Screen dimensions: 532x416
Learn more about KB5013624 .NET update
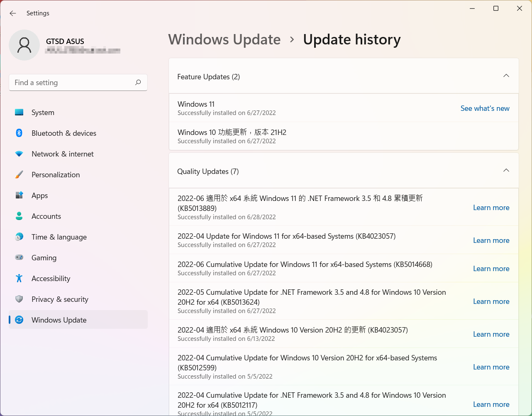(x=491, y=301)
